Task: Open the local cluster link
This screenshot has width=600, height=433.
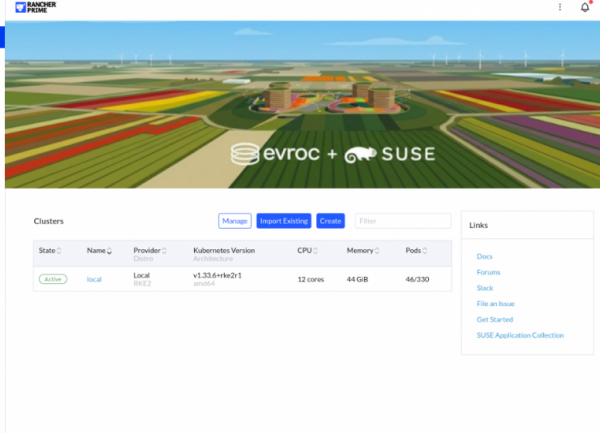Action: coord(94,280)
